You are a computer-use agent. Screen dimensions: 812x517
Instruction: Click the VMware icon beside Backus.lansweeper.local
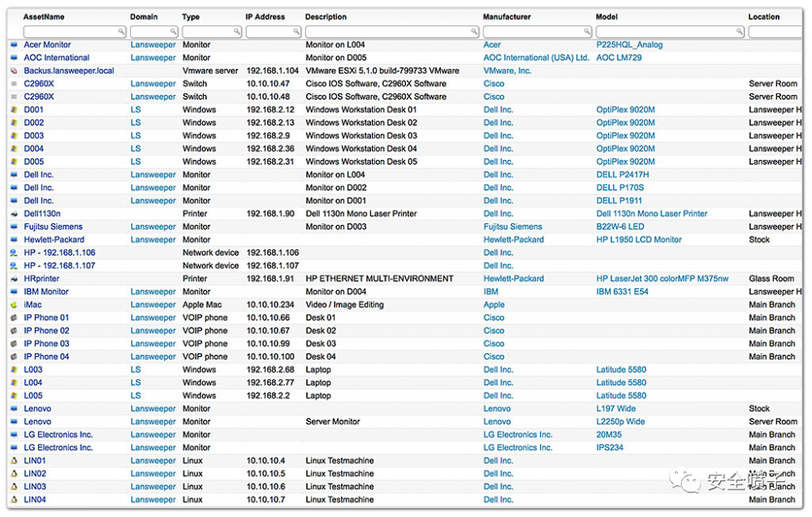(x=14, y=71)
